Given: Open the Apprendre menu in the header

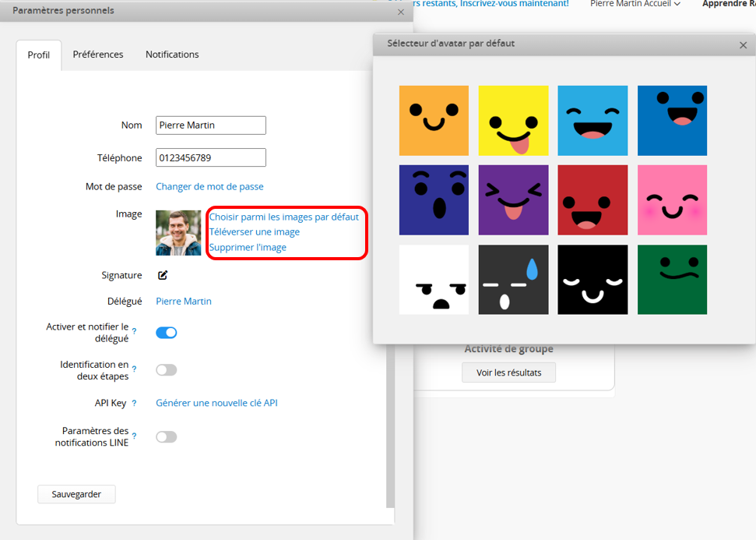Looking at the screenshot, I should click(729, 4).
